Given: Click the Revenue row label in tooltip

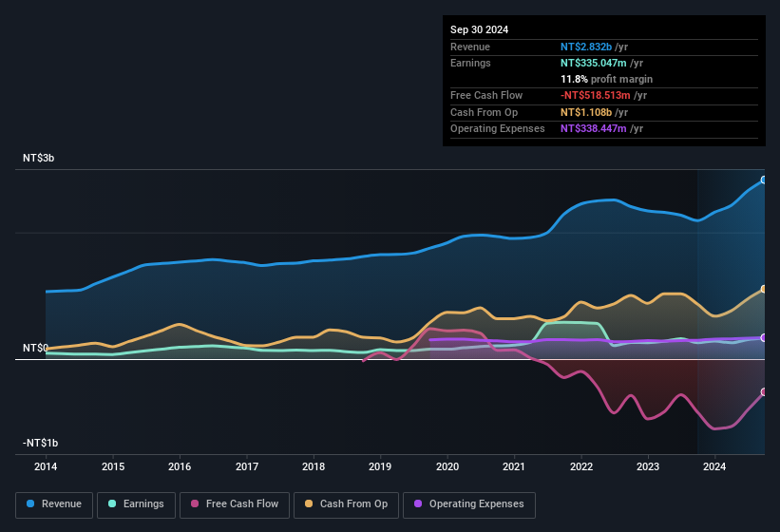Looking at the screenshot, I should pyautogui.click(x=470, y=47).
